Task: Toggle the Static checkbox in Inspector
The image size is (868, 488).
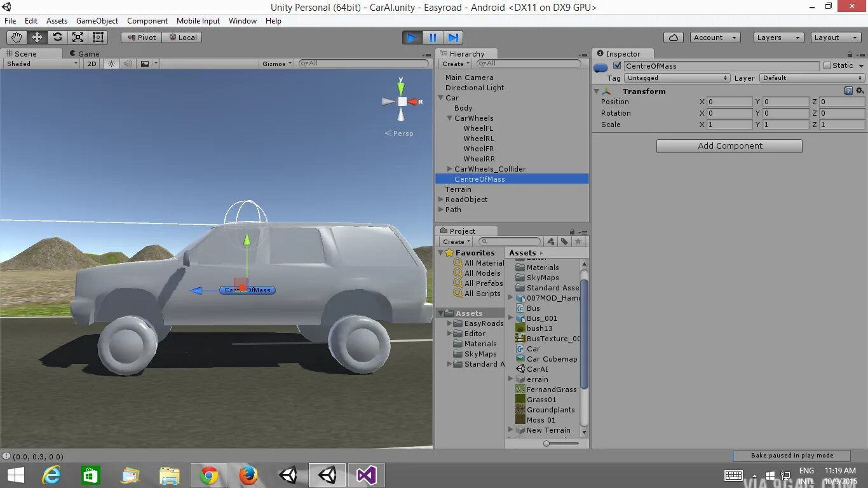Action: (x=827, y=65)
